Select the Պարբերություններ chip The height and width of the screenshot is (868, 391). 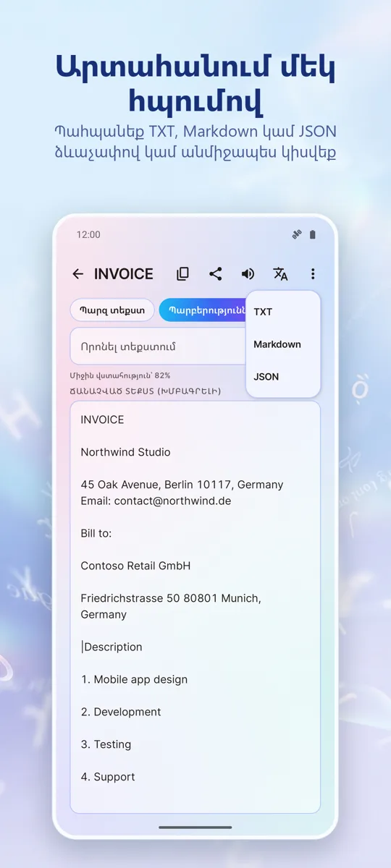[x=203, y=310]
